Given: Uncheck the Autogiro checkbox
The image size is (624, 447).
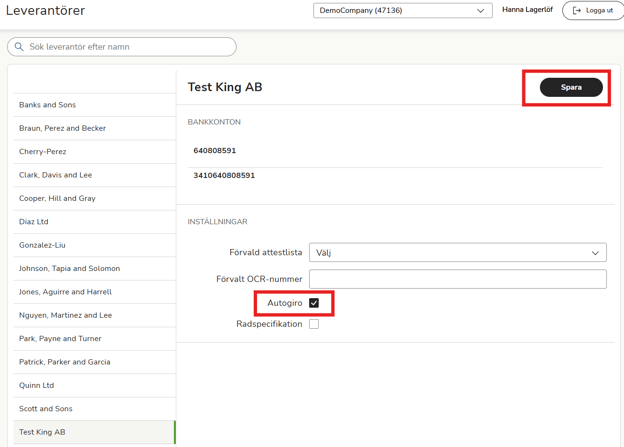Looking at the screenshot, I should tap(314, 303).
